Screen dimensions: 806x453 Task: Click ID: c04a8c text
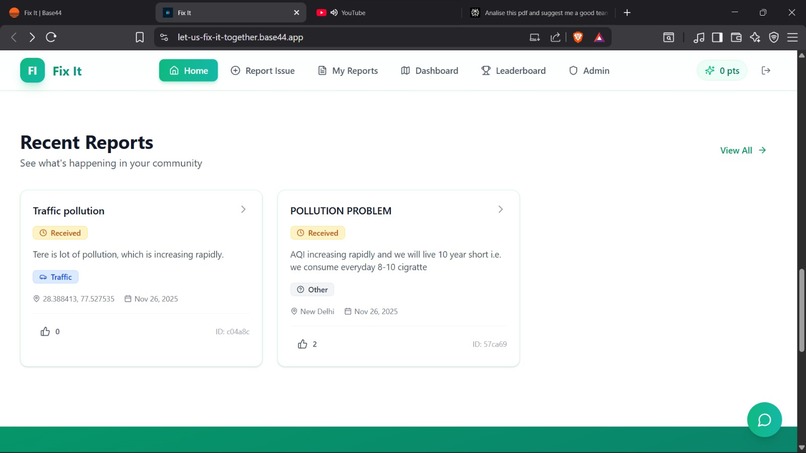point(232,332)
